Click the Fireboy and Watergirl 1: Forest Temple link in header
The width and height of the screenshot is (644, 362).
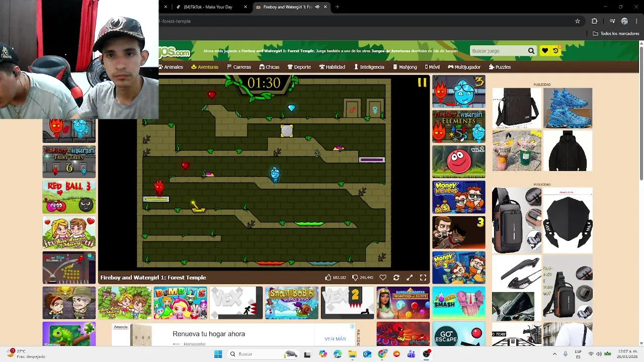tap(277, 51)
